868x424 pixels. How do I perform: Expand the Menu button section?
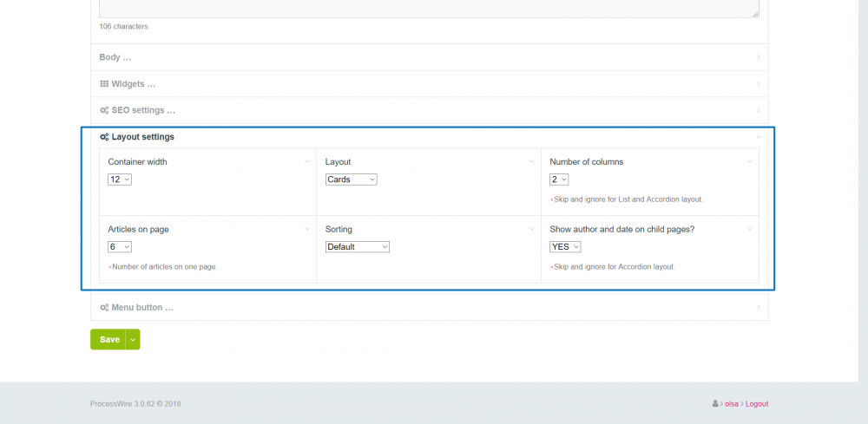coord(142,308)
